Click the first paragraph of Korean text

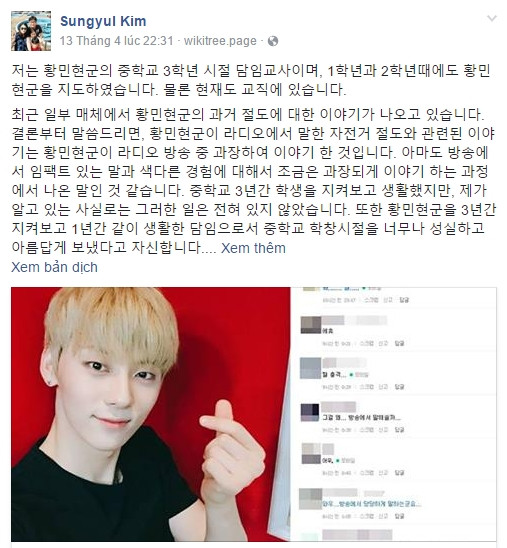pos(251,80)
